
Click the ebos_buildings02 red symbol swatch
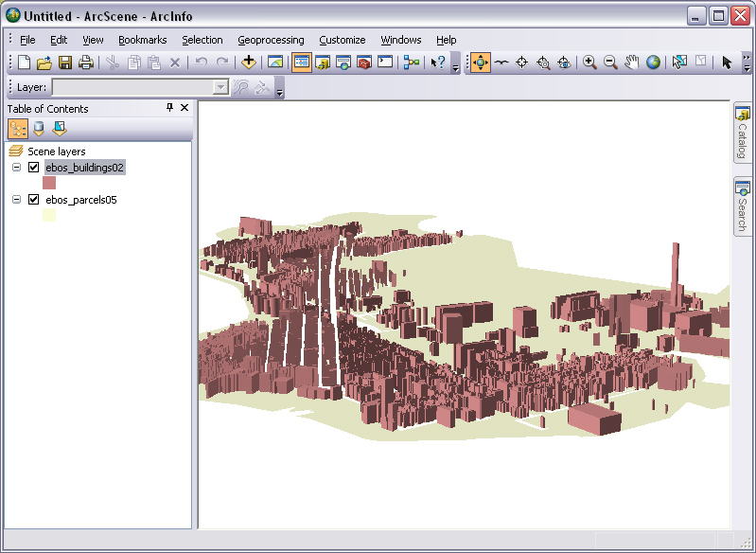(49, 183)
